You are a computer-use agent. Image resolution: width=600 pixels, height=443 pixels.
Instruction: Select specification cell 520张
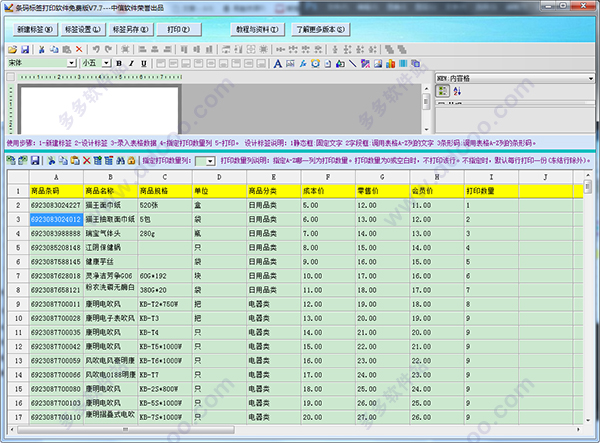165,205
